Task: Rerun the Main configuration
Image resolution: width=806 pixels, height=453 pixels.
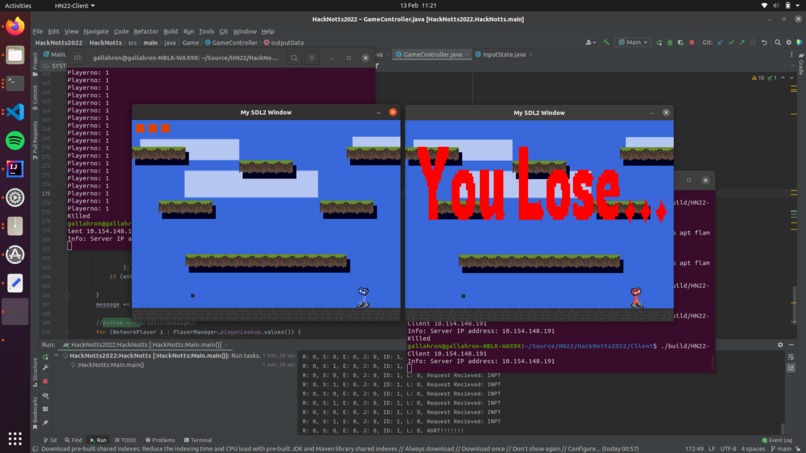Action: click(x=659, y=43)
